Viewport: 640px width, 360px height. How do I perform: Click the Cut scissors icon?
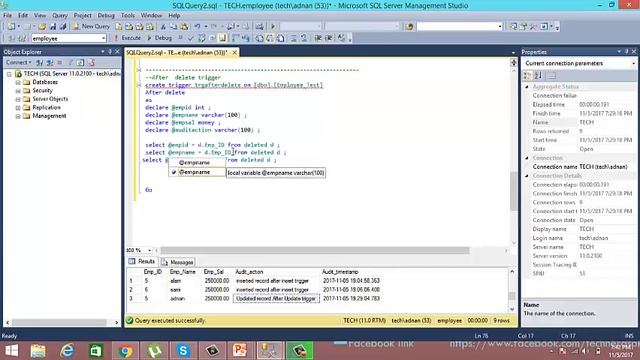tap(163, 27)
